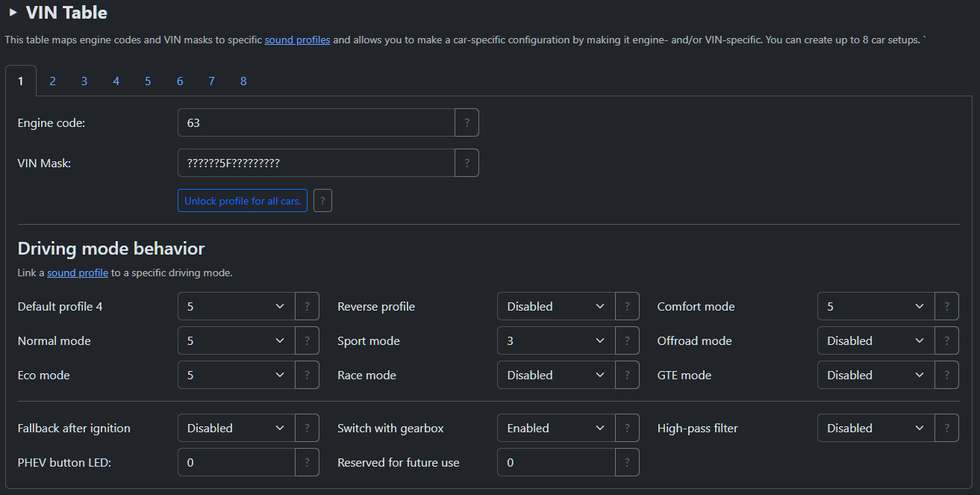
Task: Show help for Switch with gearbox
Action: [627, 428]
